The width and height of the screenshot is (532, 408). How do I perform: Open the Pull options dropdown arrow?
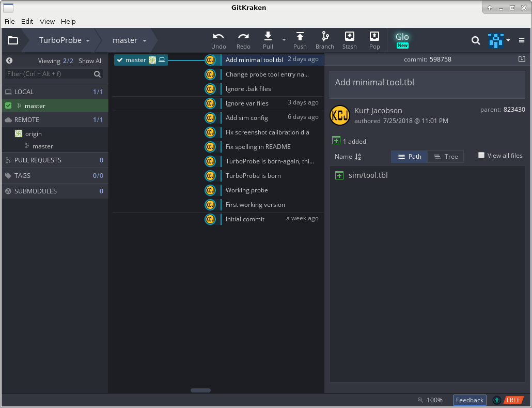click(284, 40)
